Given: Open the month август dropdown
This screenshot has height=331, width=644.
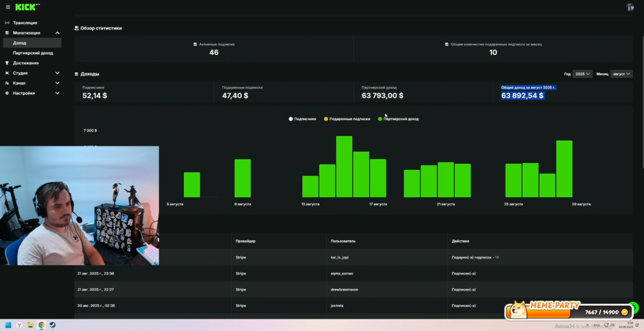Looking at the screenshot, I should (x=621, y=74).
